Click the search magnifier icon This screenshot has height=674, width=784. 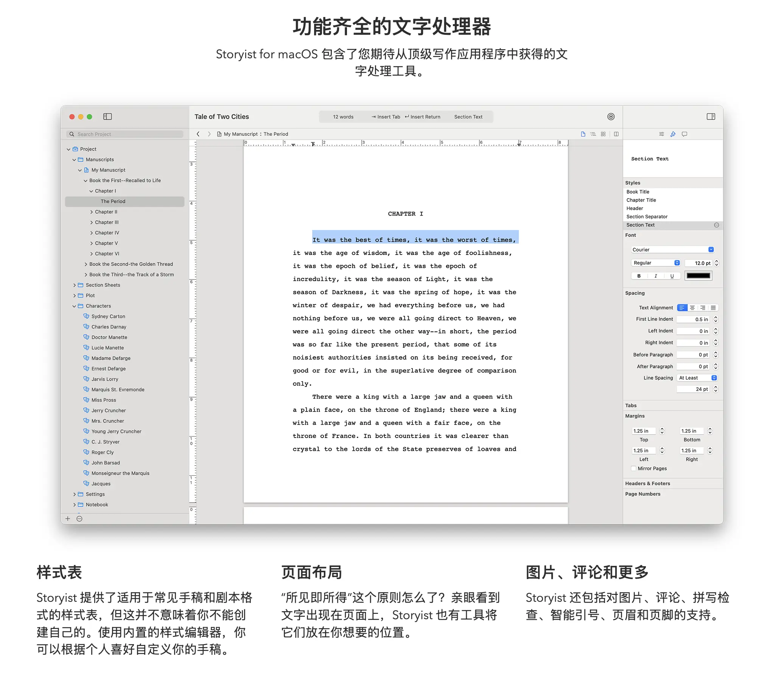point(72,134)
